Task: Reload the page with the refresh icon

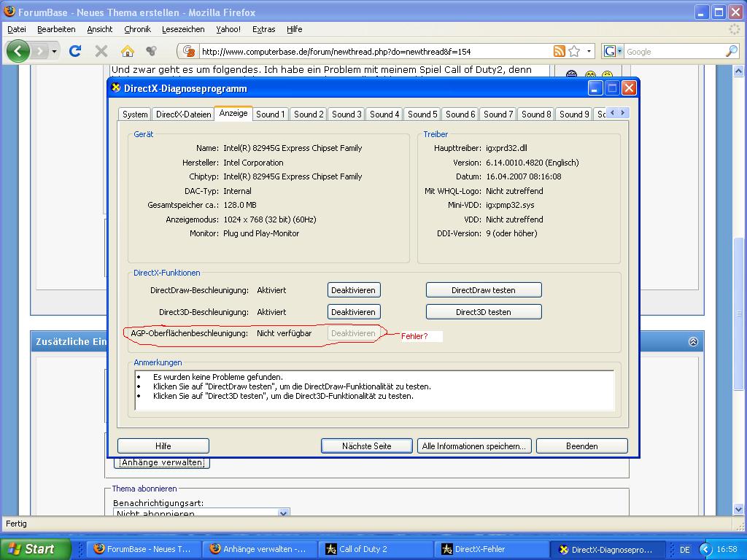Action: 75,51
